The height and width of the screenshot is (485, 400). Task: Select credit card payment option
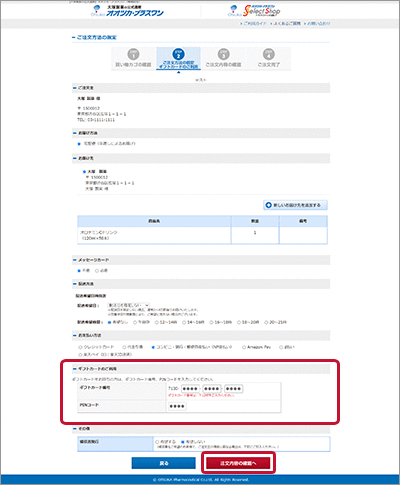click(80, 347)
